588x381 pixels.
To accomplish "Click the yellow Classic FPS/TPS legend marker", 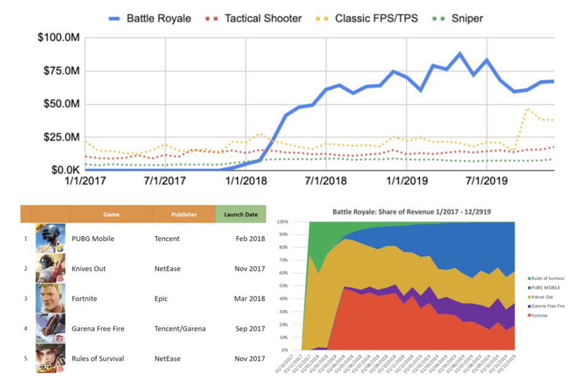I will [322, 18].
